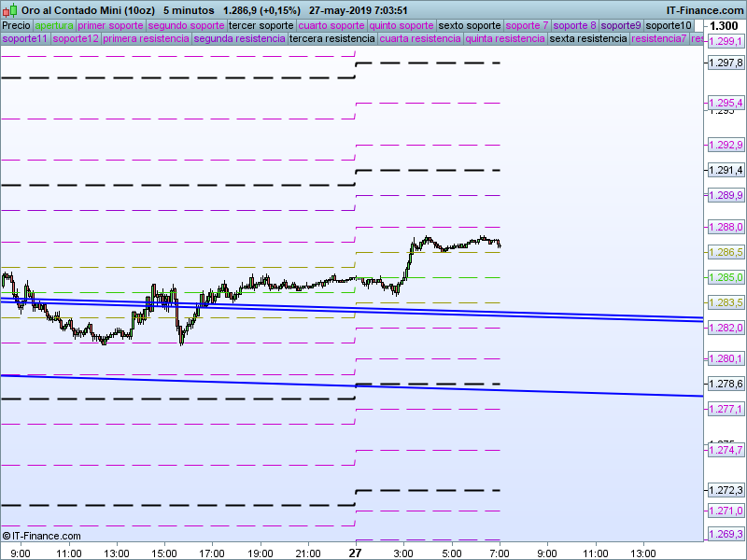Click the 7:00 time axis label
The width and height of the screenshot is (747, 560).
pos(500,553)
